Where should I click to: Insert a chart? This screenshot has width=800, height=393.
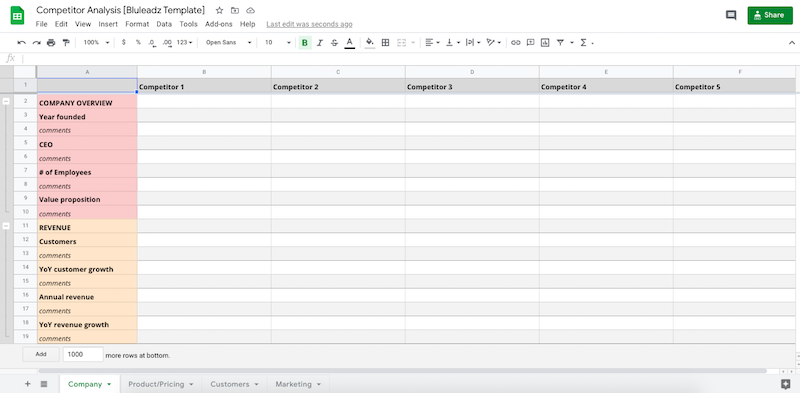[x=545, y=43]
